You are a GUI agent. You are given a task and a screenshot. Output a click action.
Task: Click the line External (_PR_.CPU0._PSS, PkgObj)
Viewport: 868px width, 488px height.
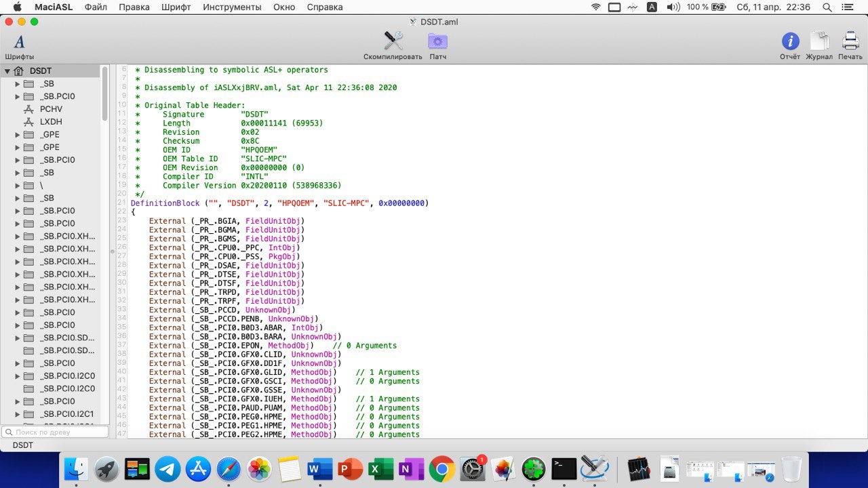tap(224, 257)
